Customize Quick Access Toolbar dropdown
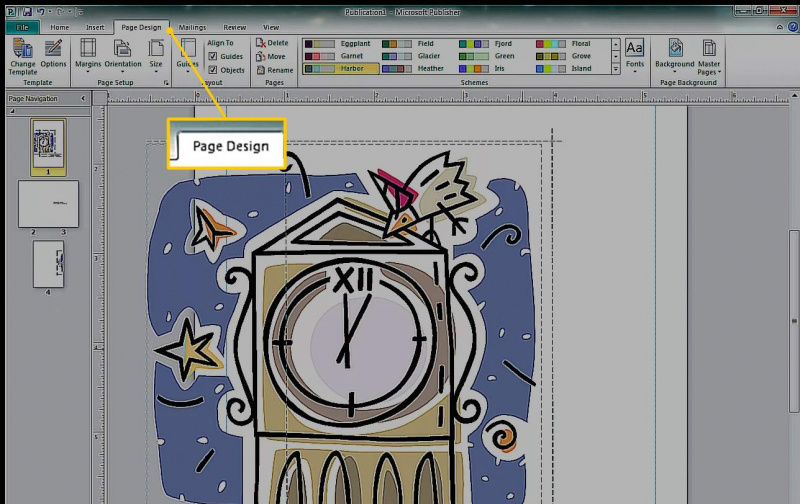 80,12
